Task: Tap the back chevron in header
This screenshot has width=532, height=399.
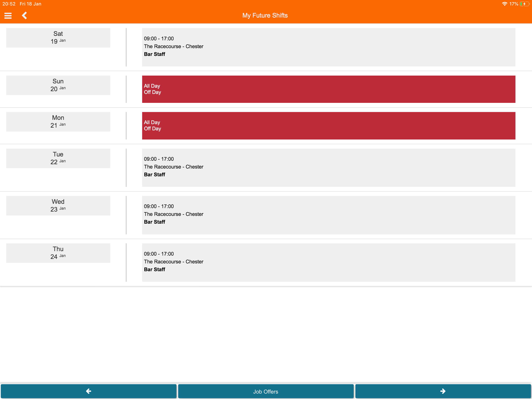Action: pyautogui.click(x=24, y=15)
